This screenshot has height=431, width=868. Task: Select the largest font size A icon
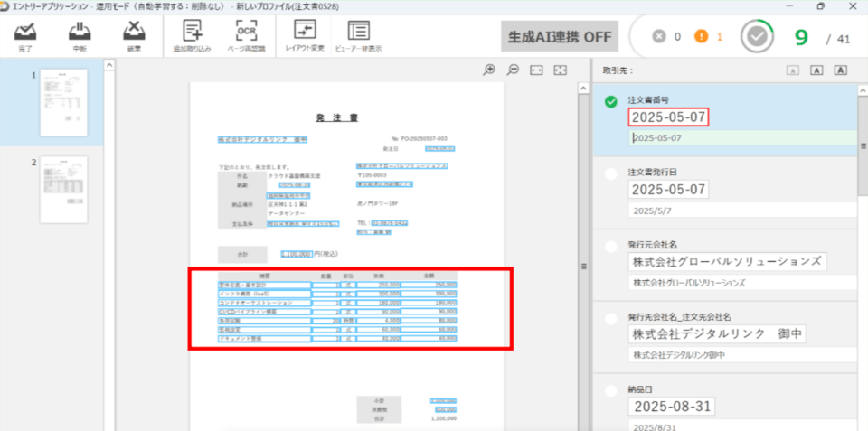point(841,70)
